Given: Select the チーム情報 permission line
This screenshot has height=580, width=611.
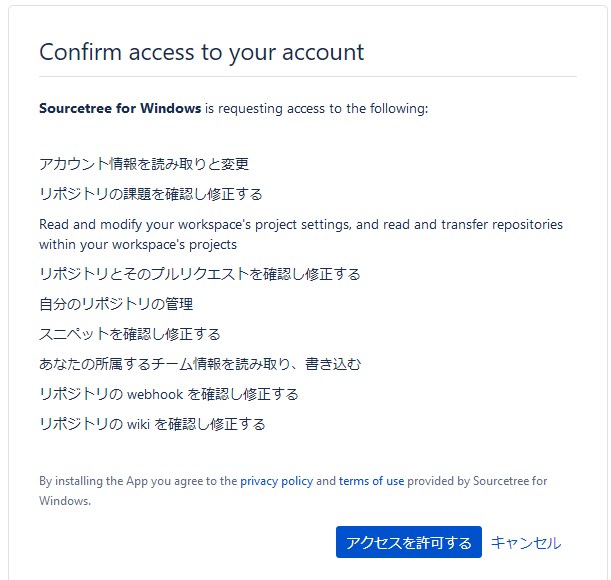Looking at the screenshot, I should point(199,364).
